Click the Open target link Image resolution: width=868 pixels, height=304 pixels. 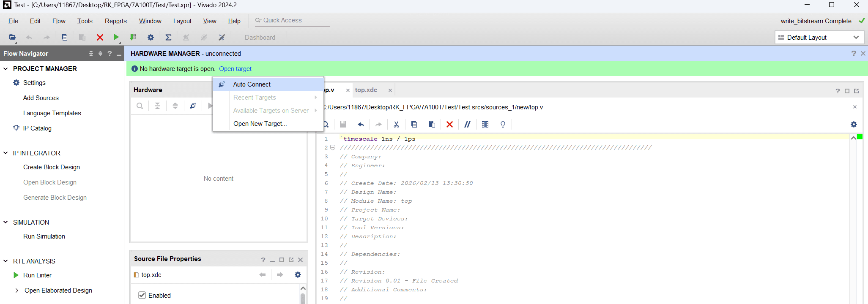point(235,69)
